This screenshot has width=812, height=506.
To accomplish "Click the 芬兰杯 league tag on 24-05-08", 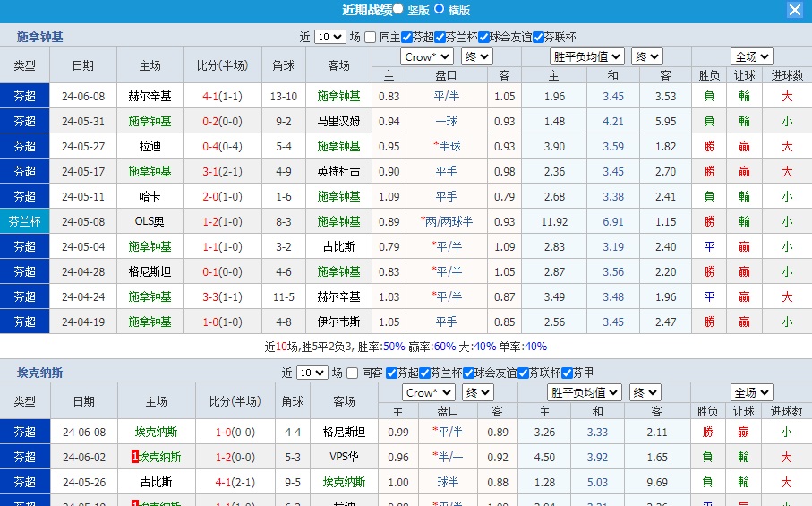I will point(24,221).
